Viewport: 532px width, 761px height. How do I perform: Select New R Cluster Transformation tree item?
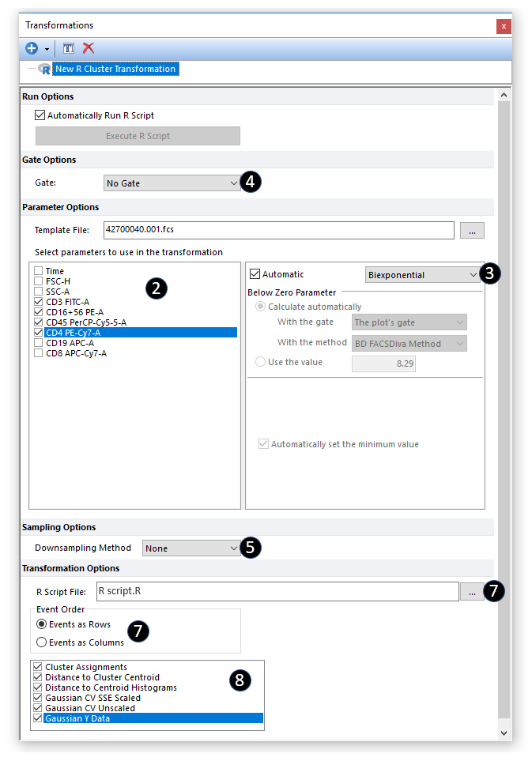(115, 69)
